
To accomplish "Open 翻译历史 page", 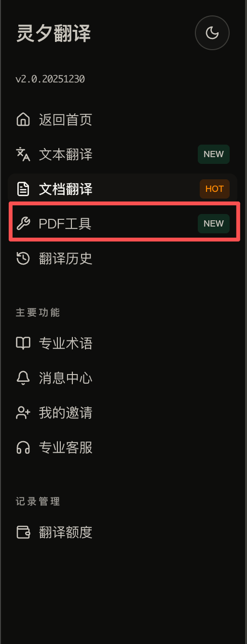I will tap(123, 258).
